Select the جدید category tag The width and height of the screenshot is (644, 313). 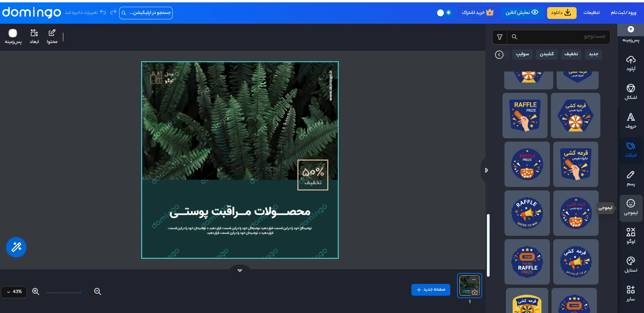point(593,54)
